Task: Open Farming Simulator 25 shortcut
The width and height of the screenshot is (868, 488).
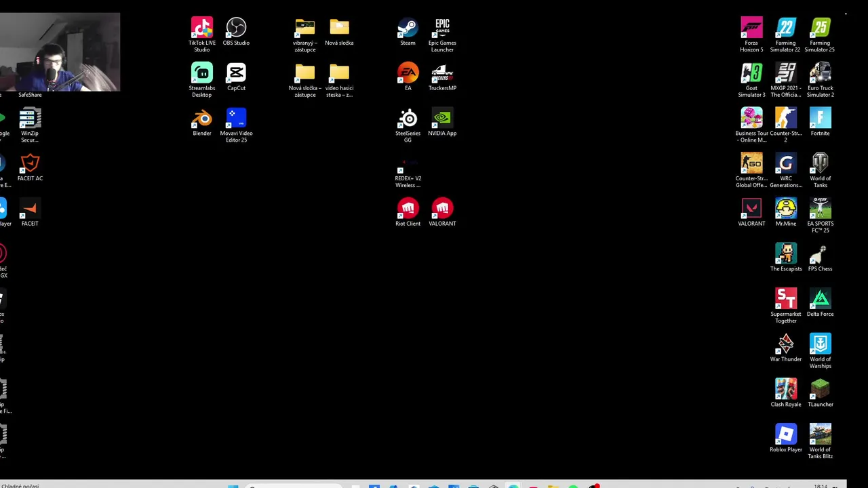Action: (820, 28)
